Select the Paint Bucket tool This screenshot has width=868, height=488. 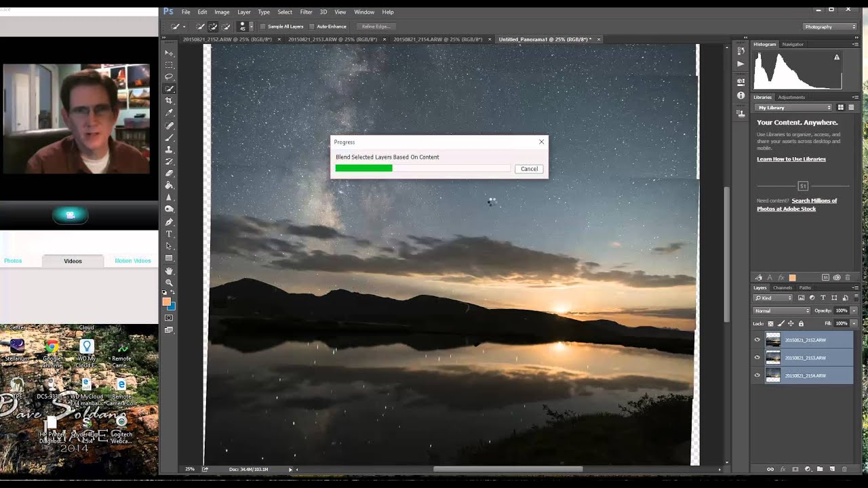point(169,185)
